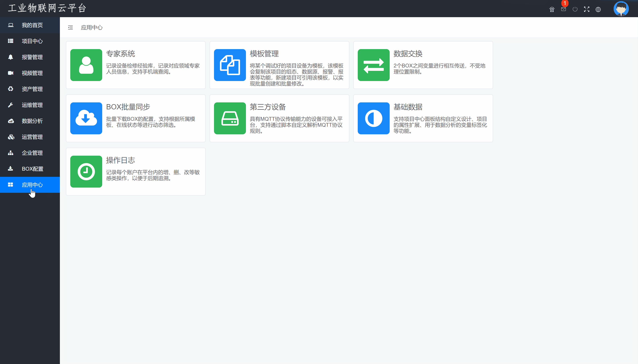Open 数据分析 in sidebar

click(30, 121)
